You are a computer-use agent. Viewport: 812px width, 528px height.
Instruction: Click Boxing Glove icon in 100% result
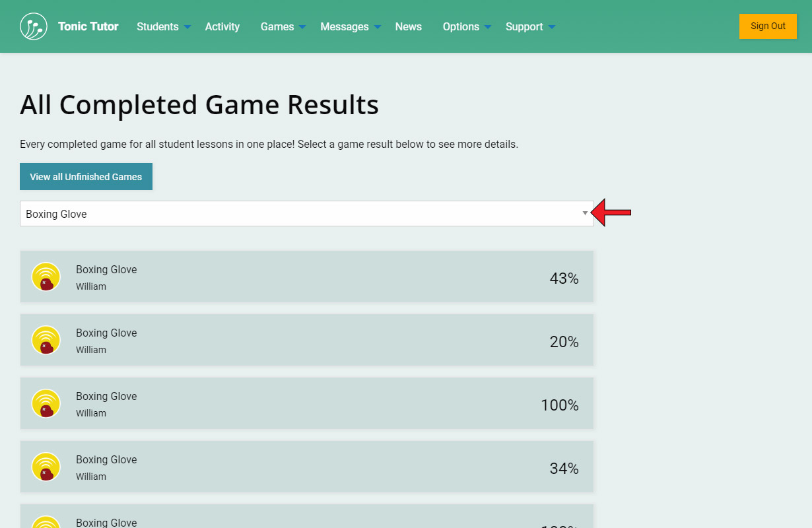click(46, 403)
